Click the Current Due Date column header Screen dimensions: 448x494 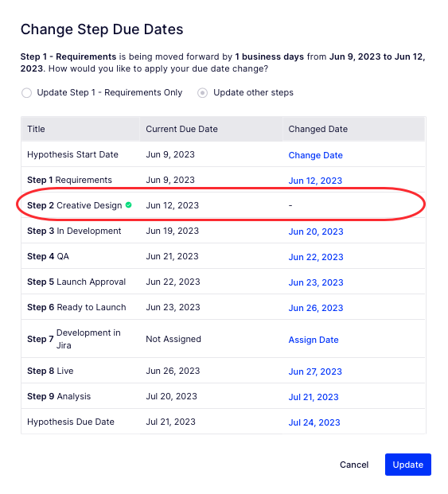pos(181,129)
